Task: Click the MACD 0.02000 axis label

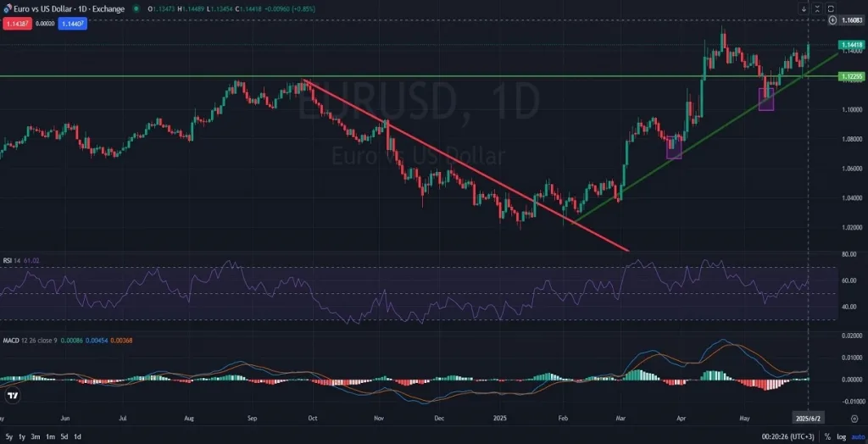Action: [x=851, y=336]
